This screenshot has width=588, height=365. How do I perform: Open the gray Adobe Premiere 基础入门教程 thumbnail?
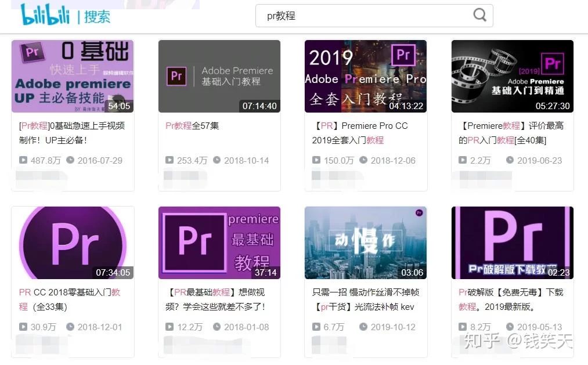[x=219, y=76]
